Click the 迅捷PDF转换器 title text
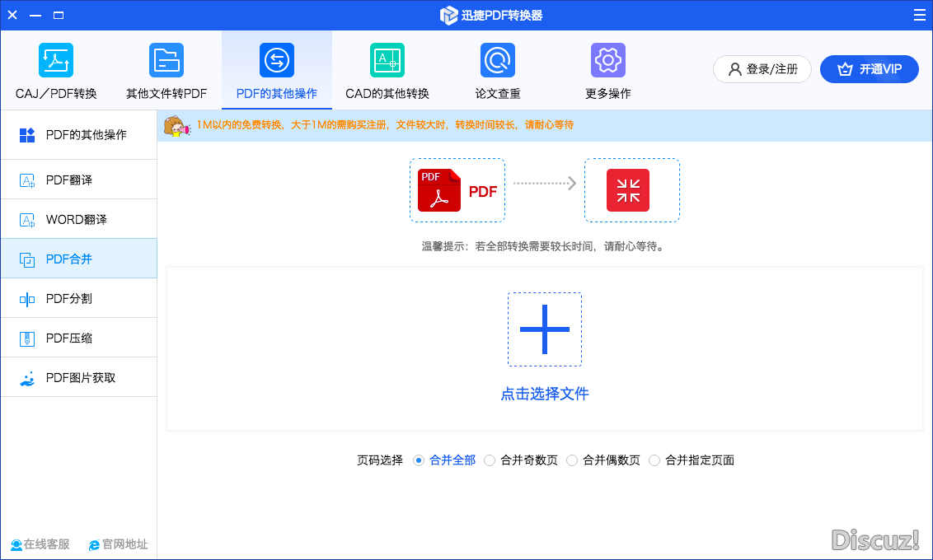 (x=502, y=16)
